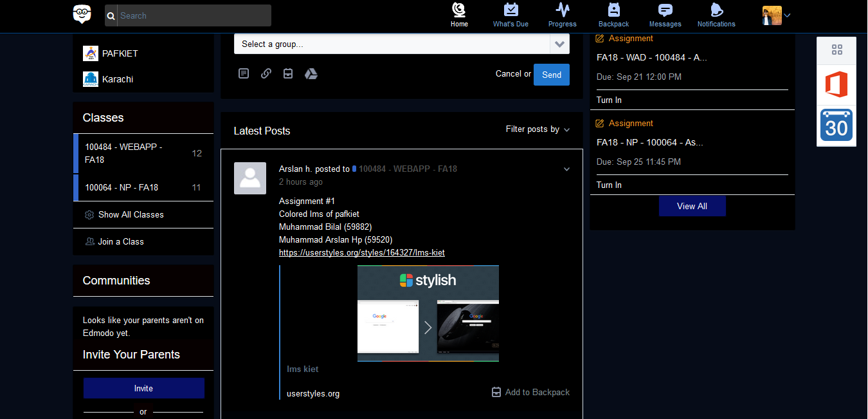The height and width of the screenshot is (419, 868).
Task: Click the PAFKIET school logo icon
Action: pos(91,53)
